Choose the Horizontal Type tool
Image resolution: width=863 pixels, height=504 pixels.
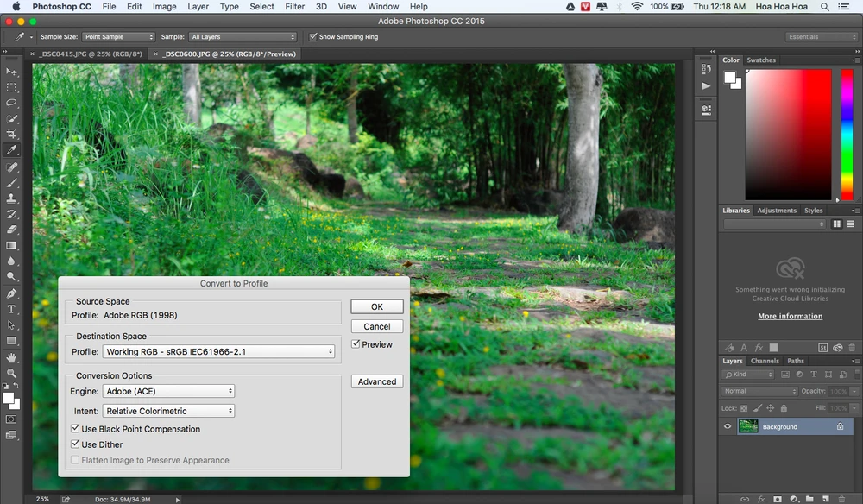(12, 309)
